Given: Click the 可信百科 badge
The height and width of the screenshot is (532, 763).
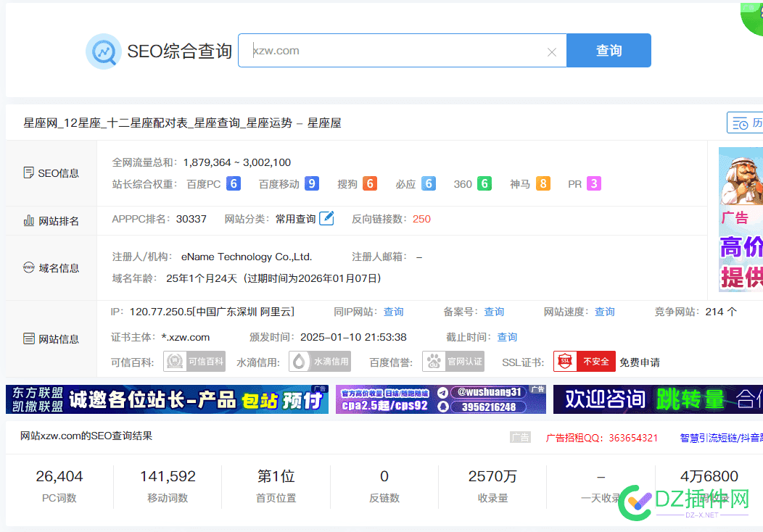Looking at the screenshot, I should coord(194,362).
